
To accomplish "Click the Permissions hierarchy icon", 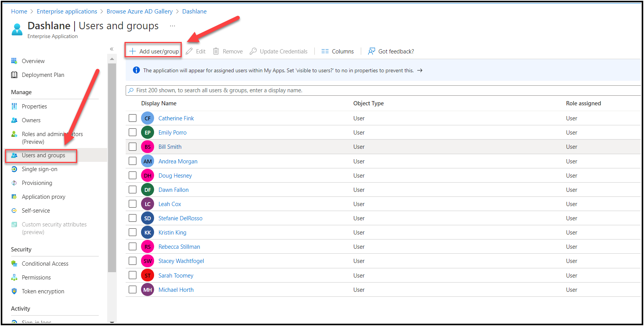I will pos(14,277).
